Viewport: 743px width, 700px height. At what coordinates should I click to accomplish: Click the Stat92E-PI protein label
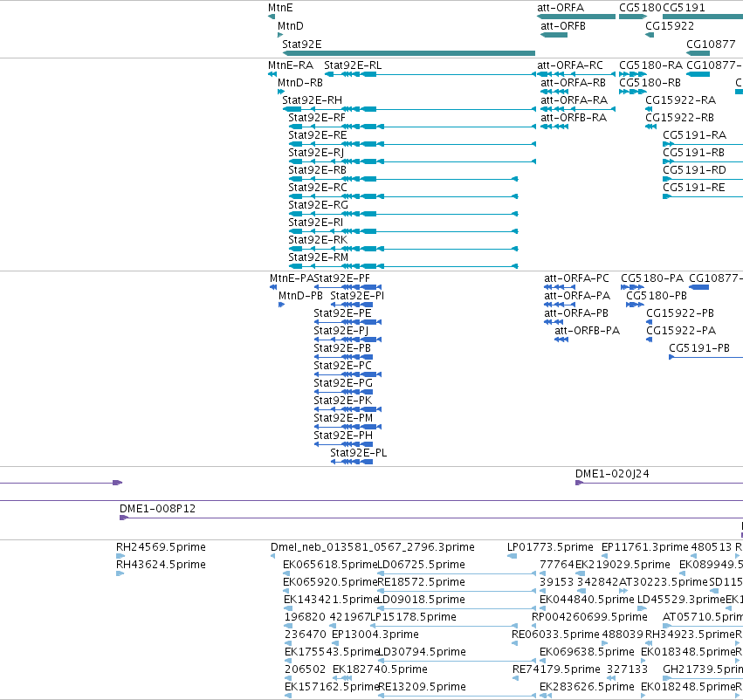(357, 296)
